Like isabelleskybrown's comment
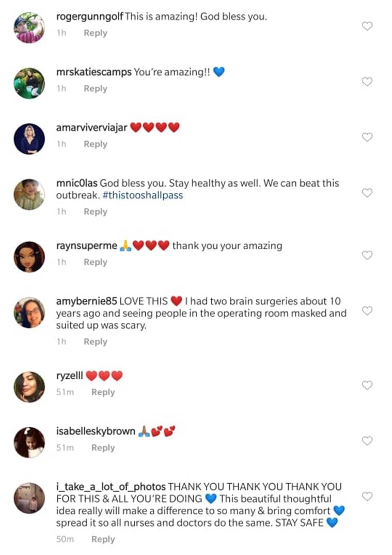 367,441
